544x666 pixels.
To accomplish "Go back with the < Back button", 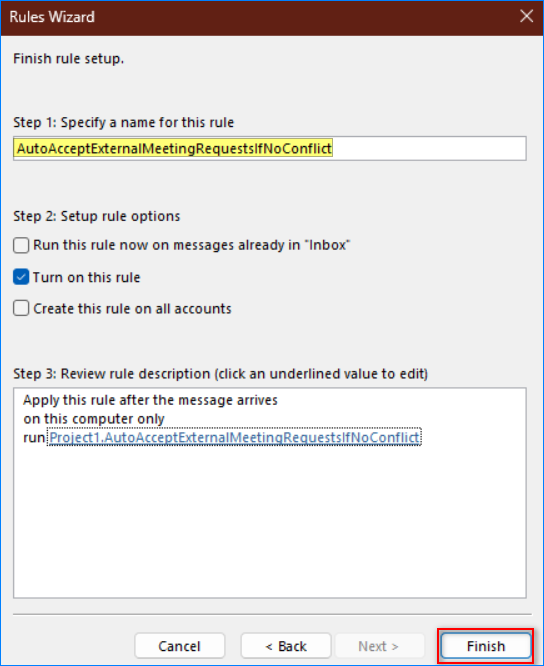I will (x=286, y=646).
